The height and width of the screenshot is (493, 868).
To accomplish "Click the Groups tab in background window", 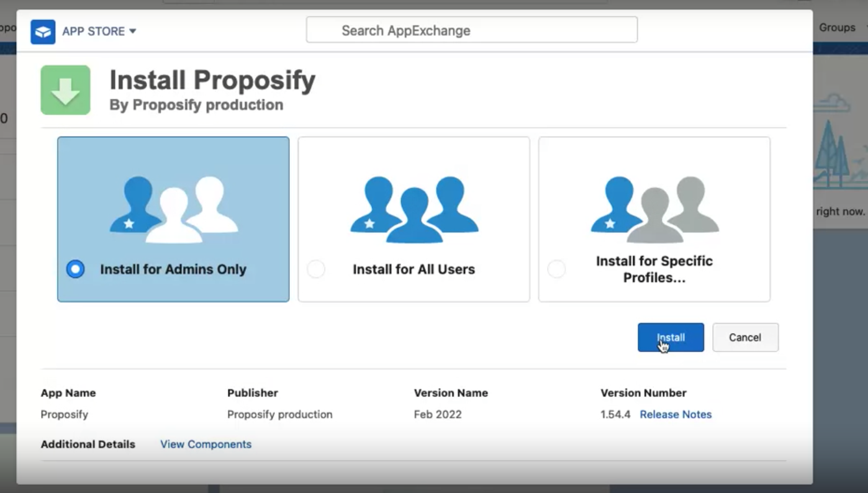I will click(837, 27).
